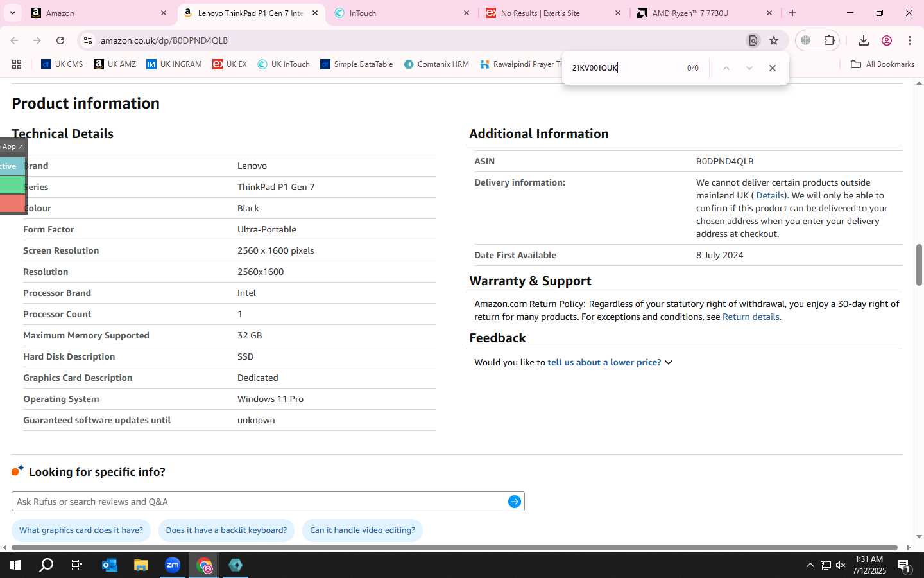This screenshot has width=924, height=578.
Task: Open the Downloads icon in Chrome toolbar
Action: pos(864,40)
